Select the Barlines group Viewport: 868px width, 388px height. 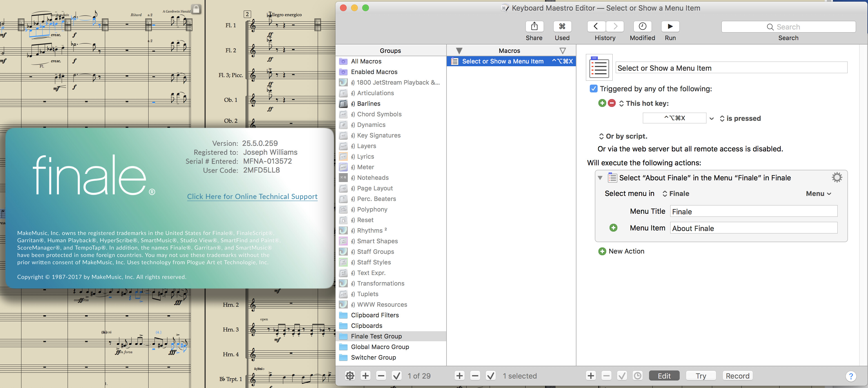coord(391,104)
